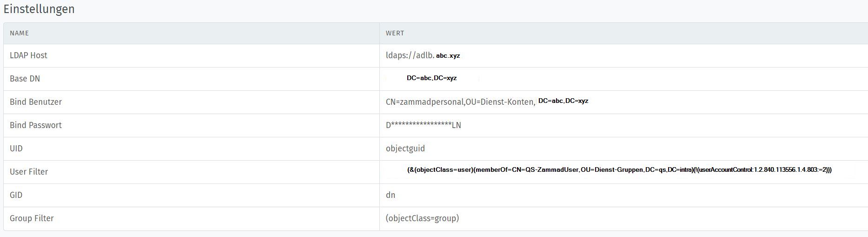Image resolution: width=868 pixels, height=237 pixels.
Task: Click the Group Filter label
Action: pos(32,218)
